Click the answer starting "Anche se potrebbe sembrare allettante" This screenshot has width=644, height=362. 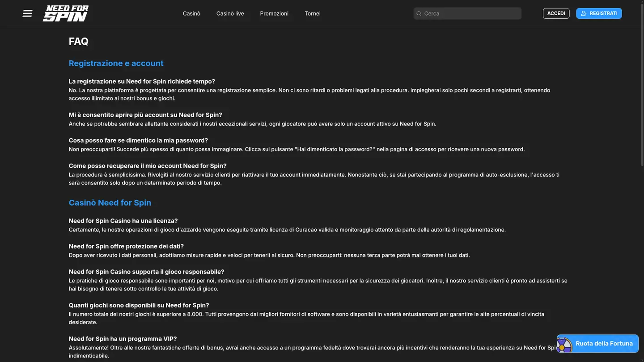[x=253, y=124]
